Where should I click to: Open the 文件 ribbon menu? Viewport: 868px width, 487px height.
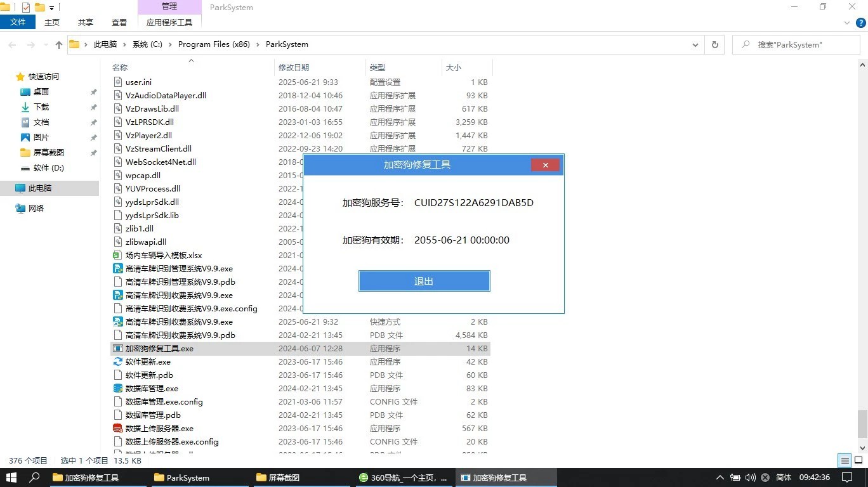coord(18,22)
